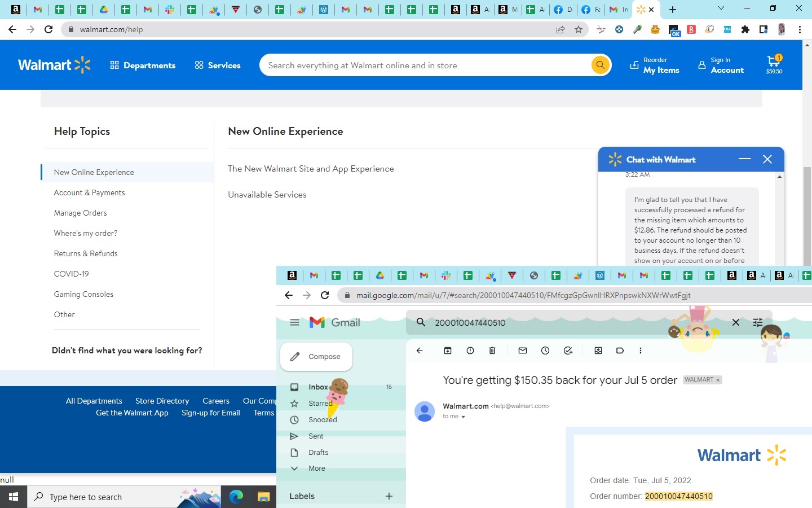Add the email to Tasks
Screen dimensions: 812x508
tap(568, 351)
